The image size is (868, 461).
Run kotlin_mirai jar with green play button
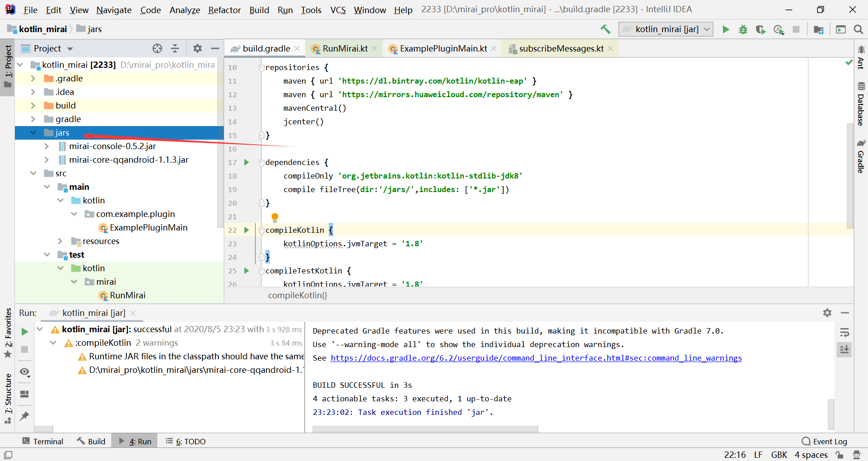726,29
